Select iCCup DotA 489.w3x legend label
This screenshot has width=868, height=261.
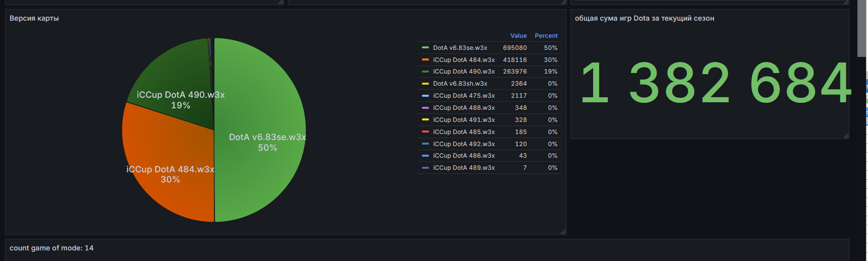pyautogui.click(x=464, y=168)
